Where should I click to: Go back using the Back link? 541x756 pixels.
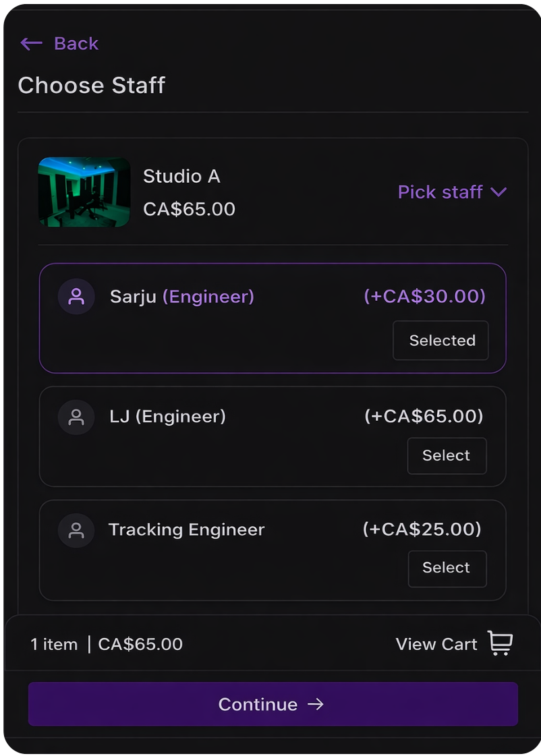pyautogui.click(x=76, y=44)
